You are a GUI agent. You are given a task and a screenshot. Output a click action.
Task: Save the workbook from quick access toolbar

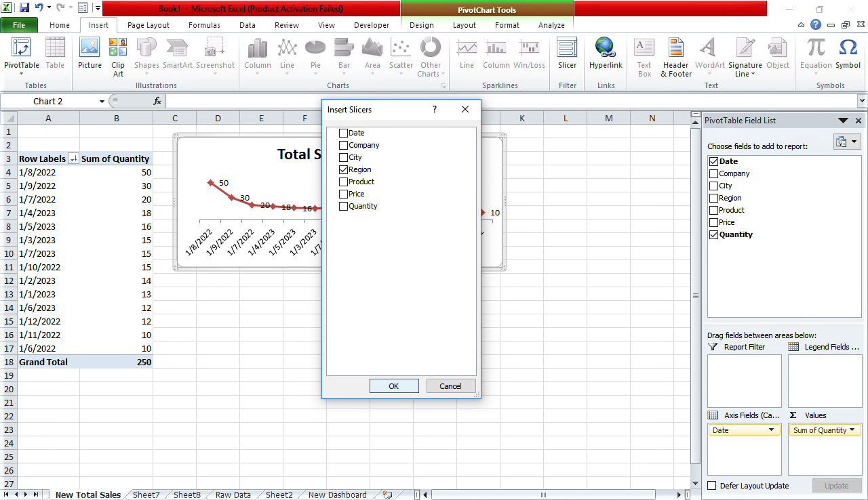(24, 8)
